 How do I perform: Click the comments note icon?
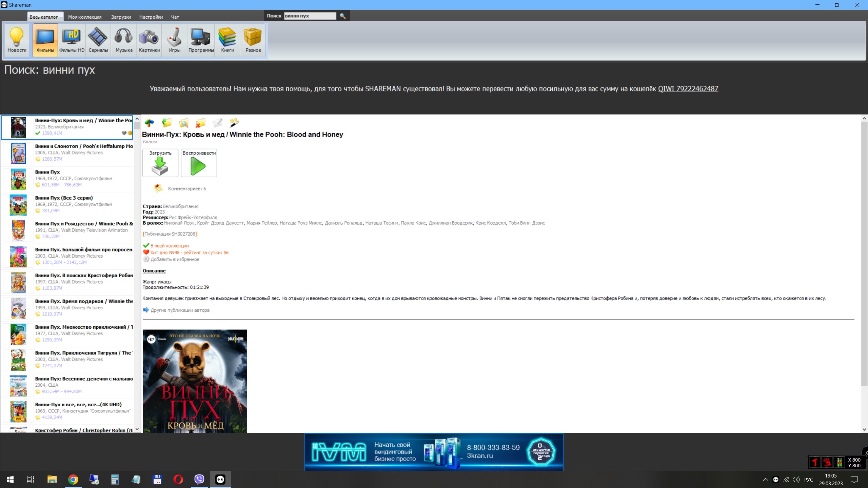(x=158, y=188)
